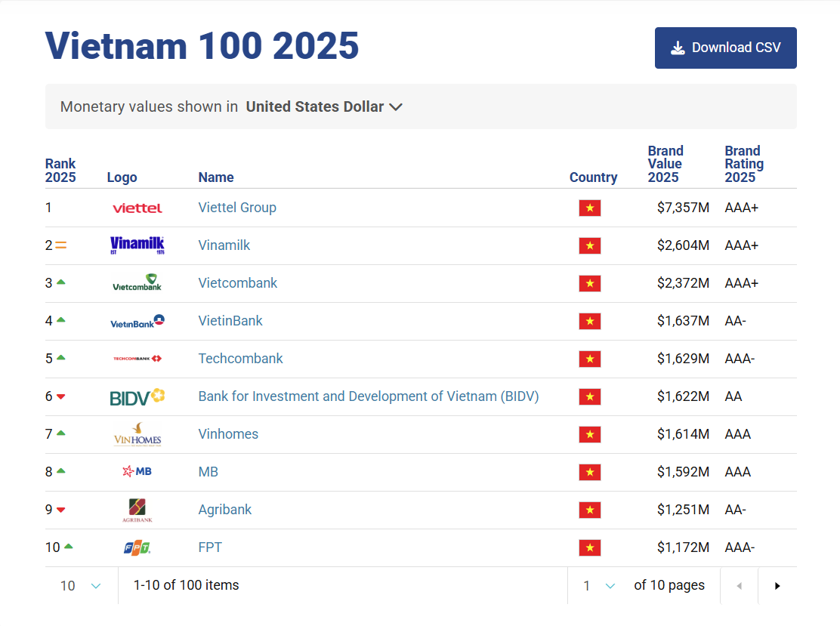Click the Vietnam flag beside Viettel Group
Viewport: 840px width, 626px height.
(590, 208)
